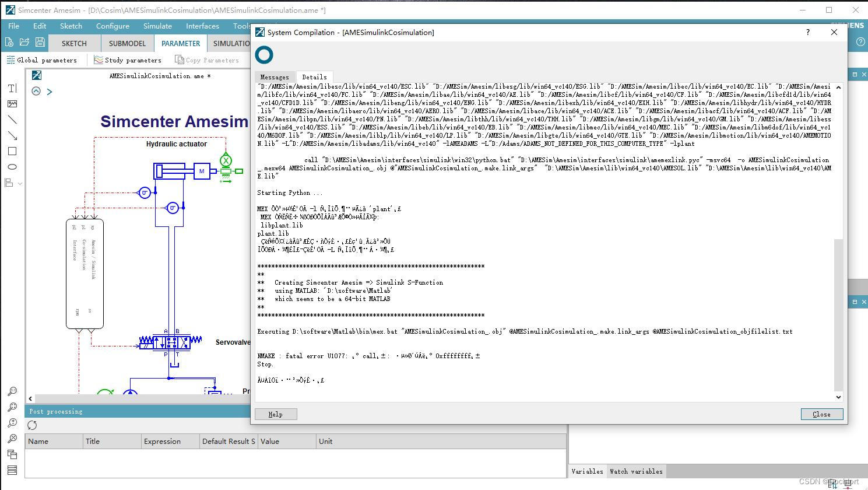
Task: Click the Help button in the compilation dialog
Action: point(275,414)
